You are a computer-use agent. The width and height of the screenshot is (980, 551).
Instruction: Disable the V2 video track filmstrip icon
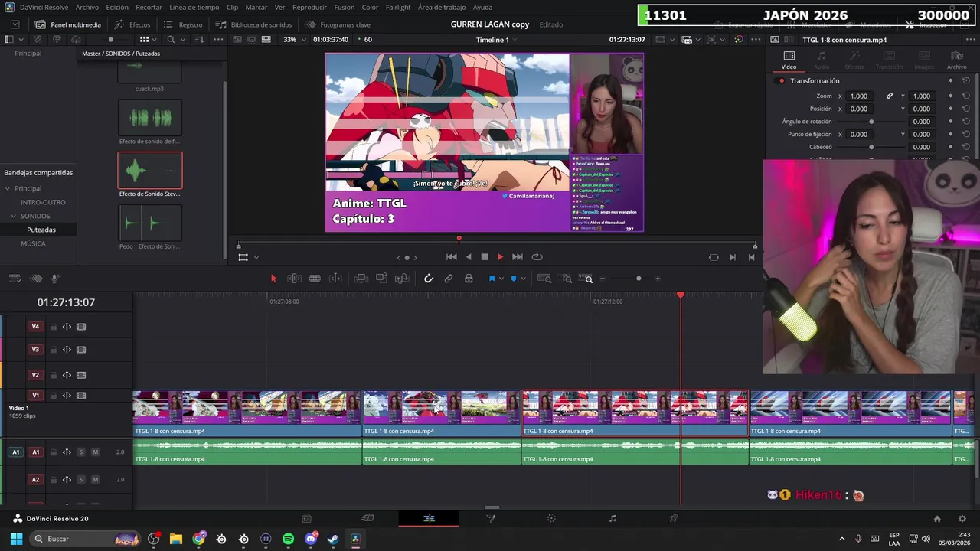pyautogui.click(x=81, y=375)
